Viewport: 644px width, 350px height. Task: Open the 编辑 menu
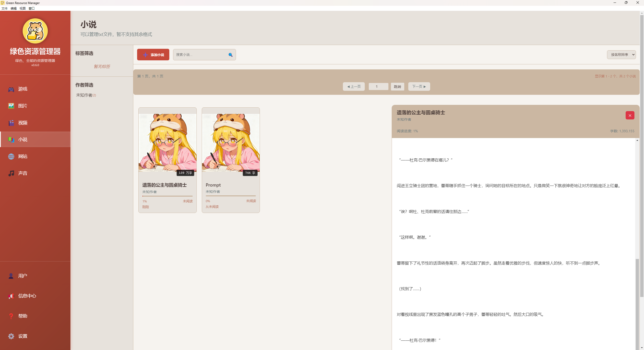click(x=14, y=8)
